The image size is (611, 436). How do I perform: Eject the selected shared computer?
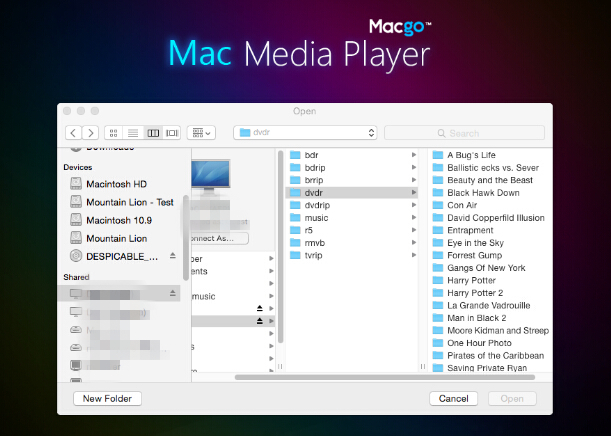173,293
